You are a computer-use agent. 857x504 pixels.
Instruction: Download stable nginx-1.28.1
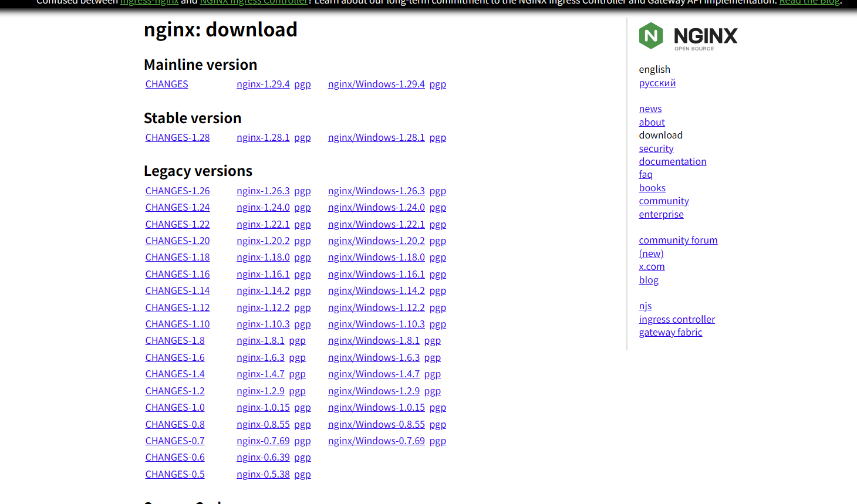(x=263, y=138)
